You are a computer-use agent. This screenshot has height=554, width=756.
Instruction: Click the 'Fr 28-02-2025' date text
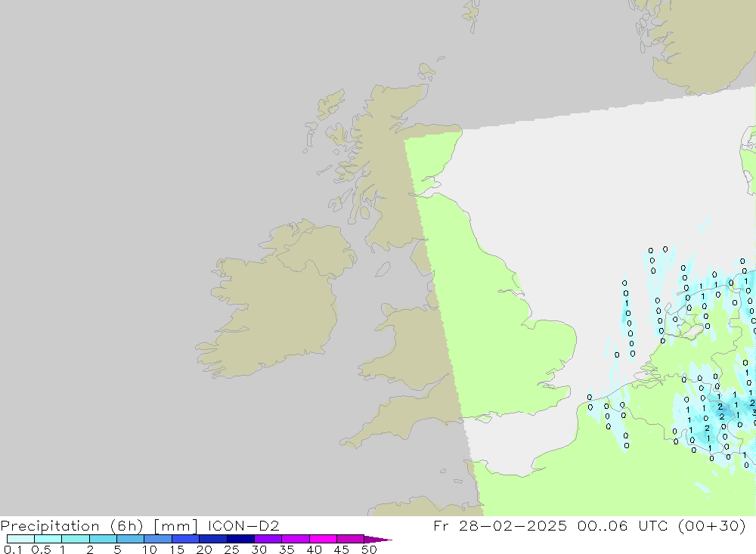click(x=500, y=525)
